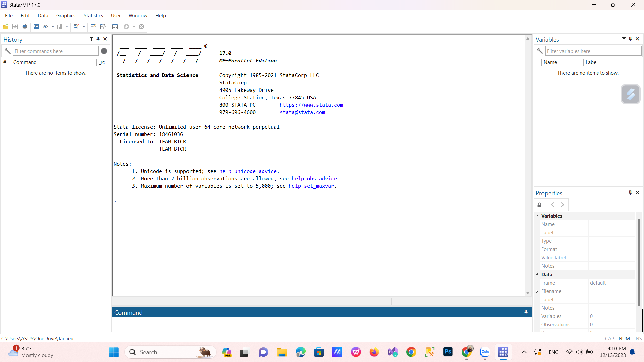Click the Graph bar chart icon
The height and width of the screenshot is (362, 644).
pyautogui.click(x=59, y=27)
